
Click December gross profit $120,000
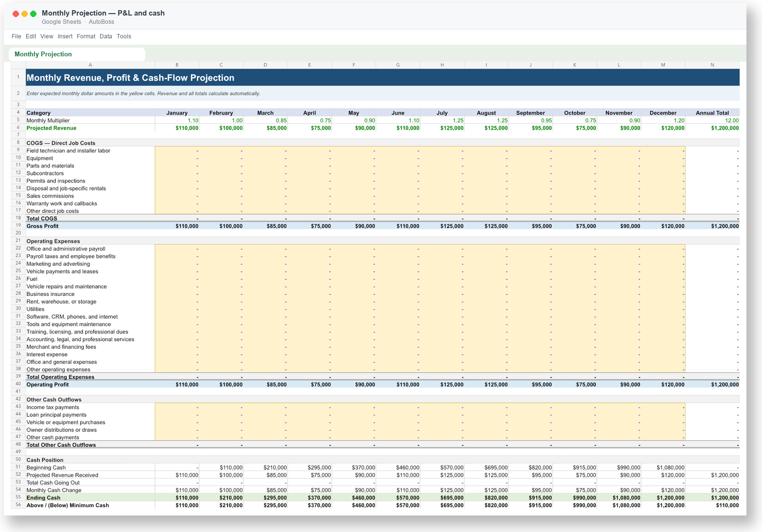coord(663,226)
